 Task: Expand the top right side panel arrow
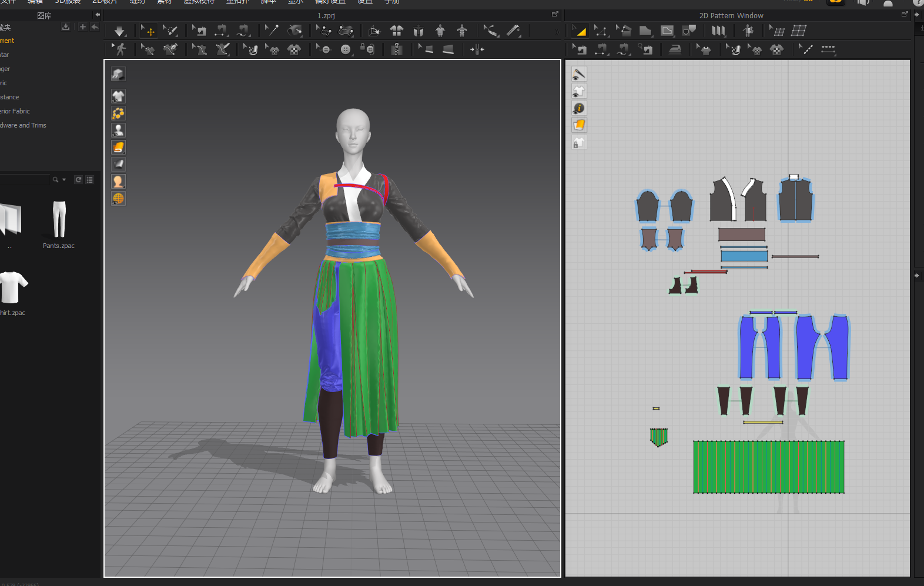917,15
